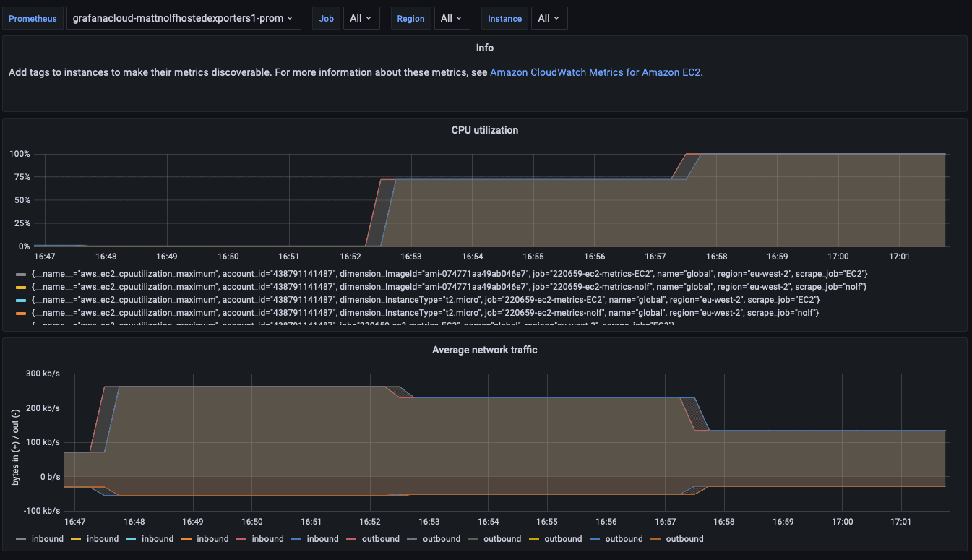The height and width of the screenshot is (560, 972).
Task: Click the 17:01 tick on CPU utilization axis
Action: (x=900, y=257)
